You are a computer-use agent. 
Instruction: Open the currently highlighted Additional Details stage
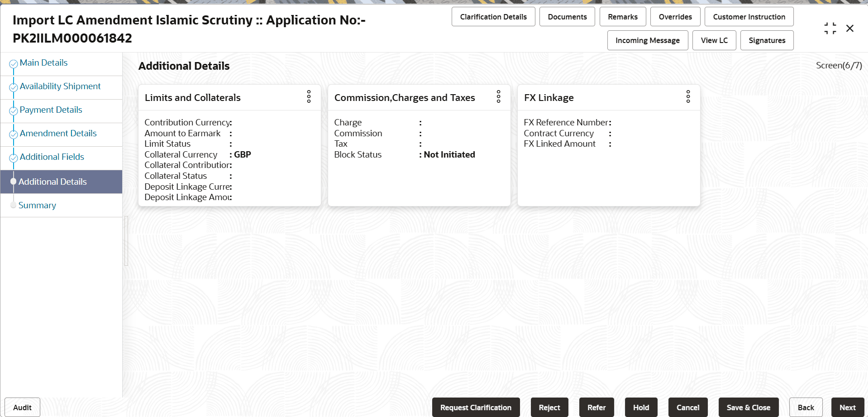point(53,182)
